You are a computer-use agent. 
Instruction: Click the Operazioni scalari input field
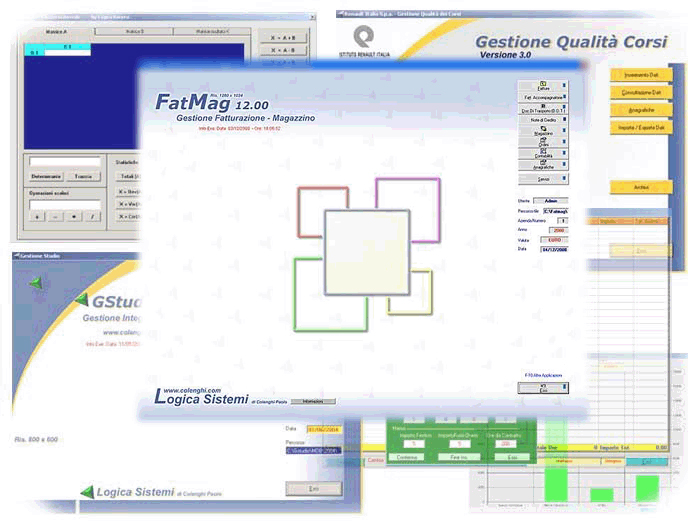pos(65,205)
